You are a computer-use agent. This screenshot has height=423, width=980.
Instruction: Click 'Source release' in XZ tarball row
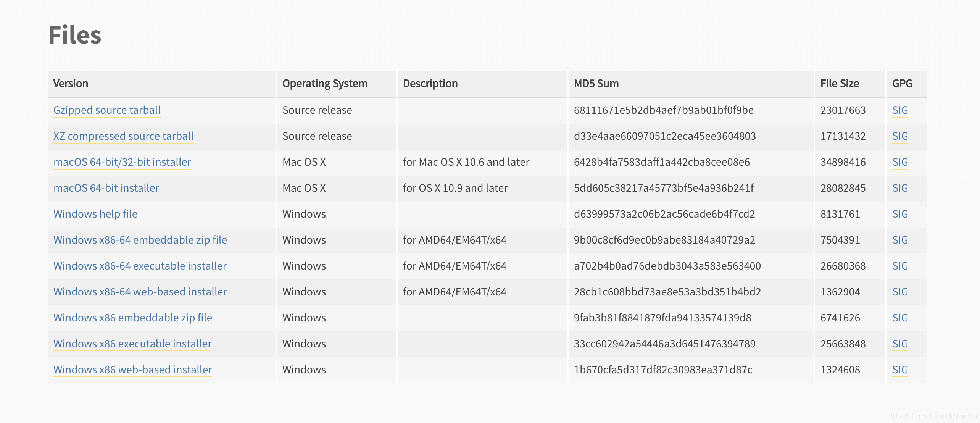(x=317, y=136)
